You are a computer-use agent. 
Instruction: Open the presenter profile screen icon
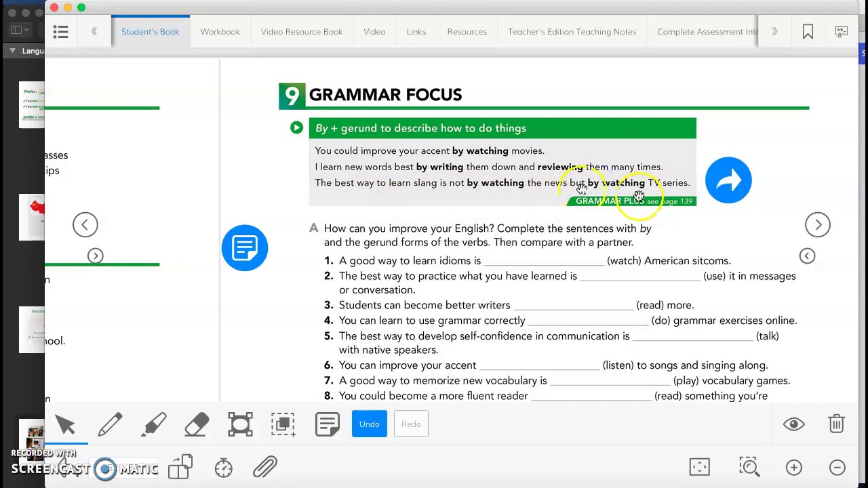pyautogui.click(x=842, y=32)
